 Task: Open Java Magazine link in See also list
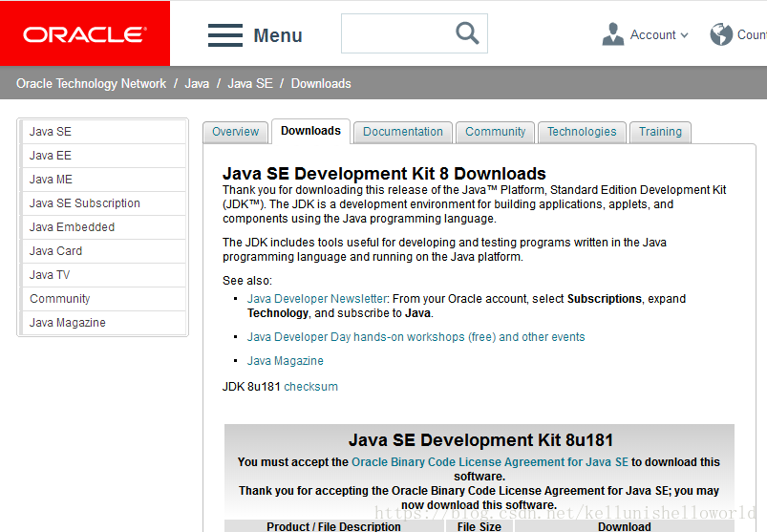click(286, 361)
